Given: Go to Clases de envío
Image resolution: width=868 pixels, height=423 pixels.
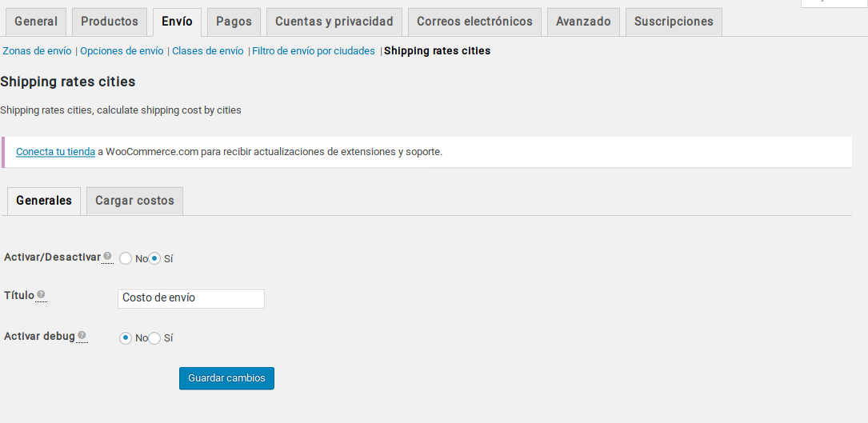Looking at the screenshot, I should (x=207, y=51).
